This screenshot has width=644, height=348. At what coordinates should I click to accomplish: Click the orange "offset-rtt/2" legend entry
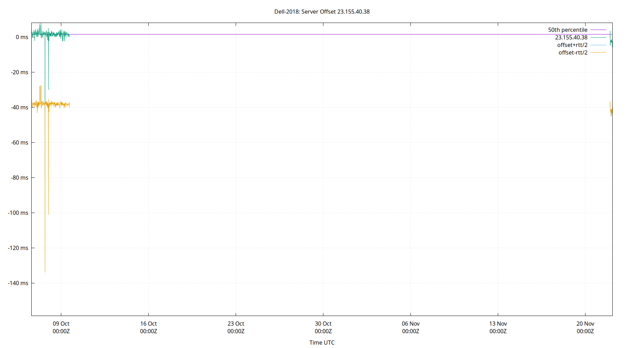click(x=573, y=53)
